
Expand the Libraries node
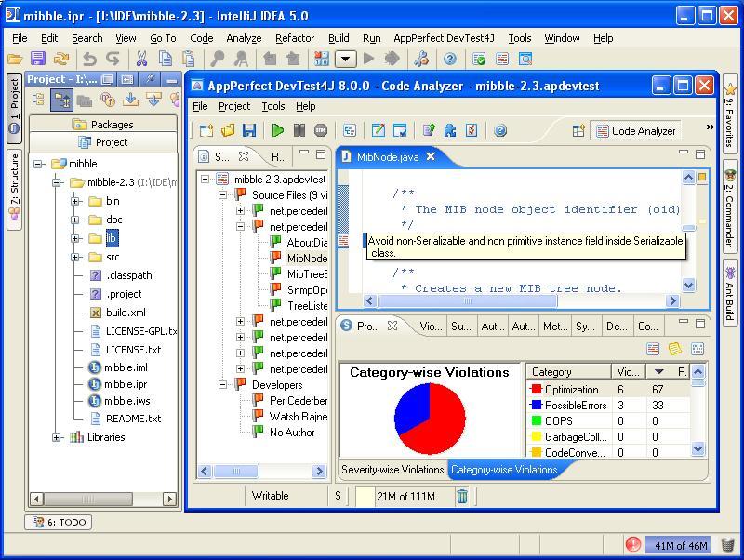pyautogui.click(x=56, y=437)
